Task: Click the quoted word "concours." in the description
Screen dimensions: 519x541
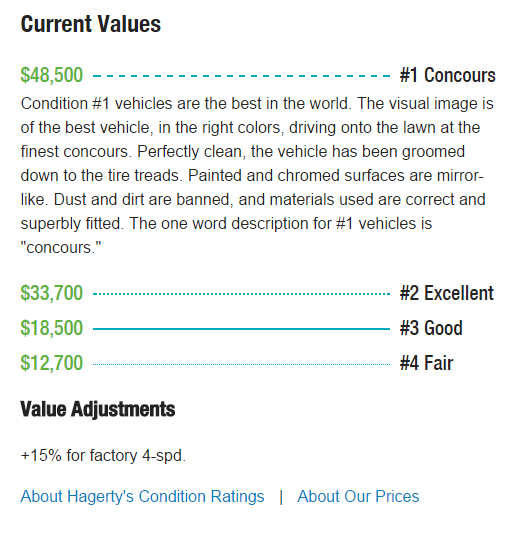Action: coord(61,248)
